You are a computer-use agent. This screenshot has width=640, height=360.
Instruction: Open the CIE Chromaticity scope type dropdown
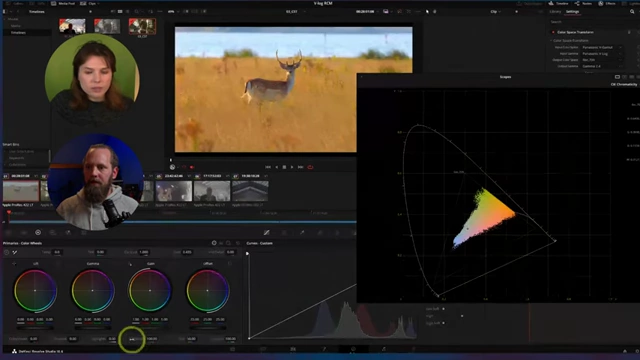tap(624, 84)
